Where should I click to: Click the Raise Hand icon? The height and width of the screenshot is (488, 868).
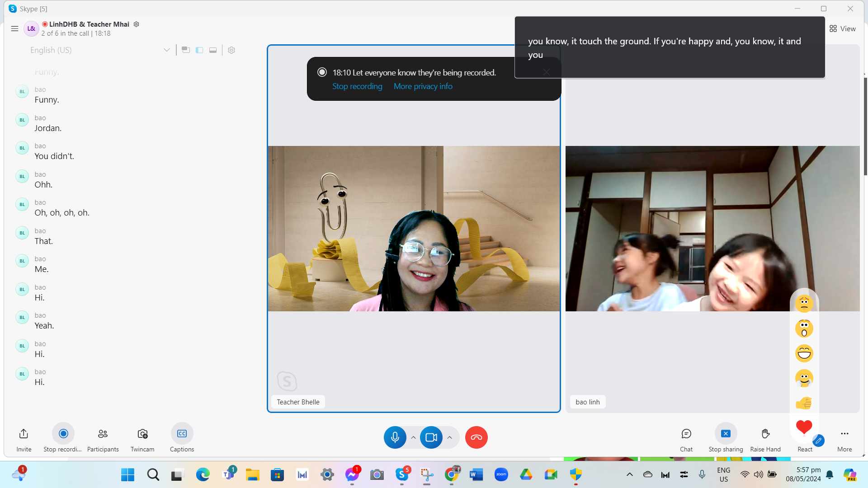click(x=765, y=434)
